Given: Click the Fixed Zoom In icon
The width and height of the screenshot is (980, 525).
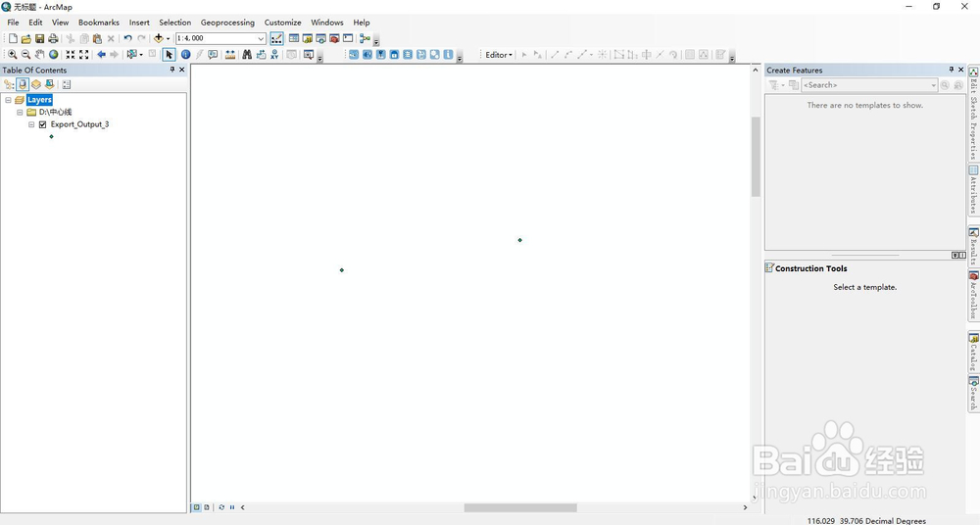Looking at the screenshot, I should pyautogui.click(x=70, y=55).
